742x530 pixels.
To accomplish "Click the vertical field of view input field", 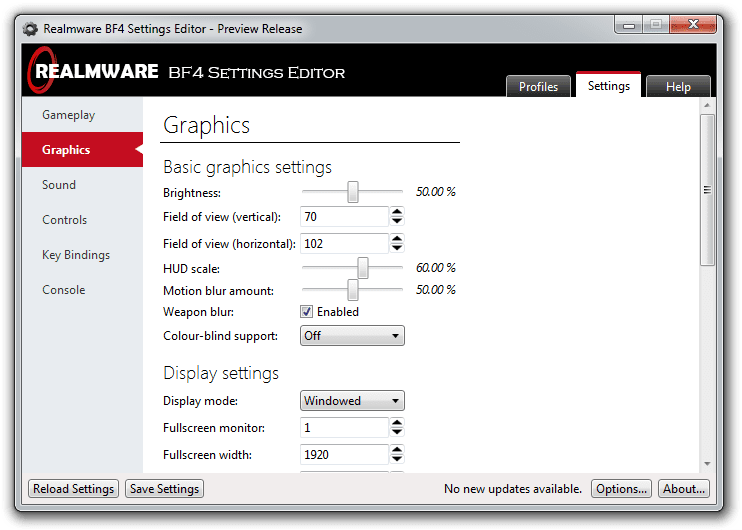I will (344, 217).
